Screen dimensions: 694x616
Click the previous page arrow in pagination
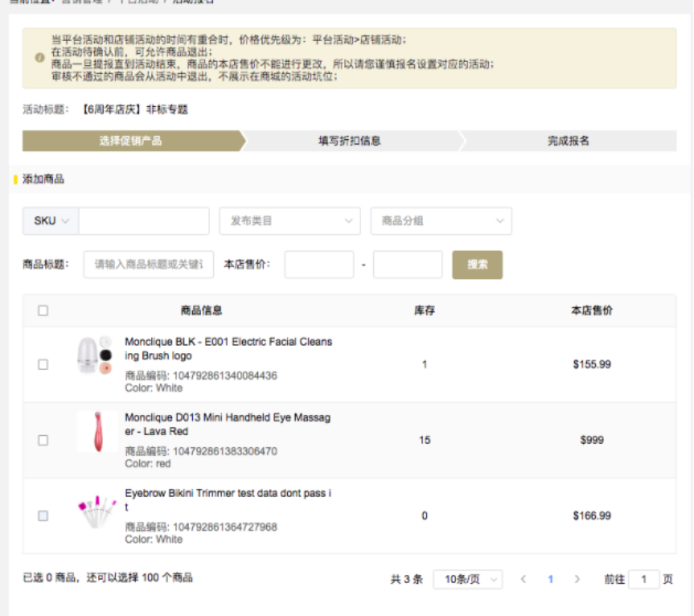[524, 579]
